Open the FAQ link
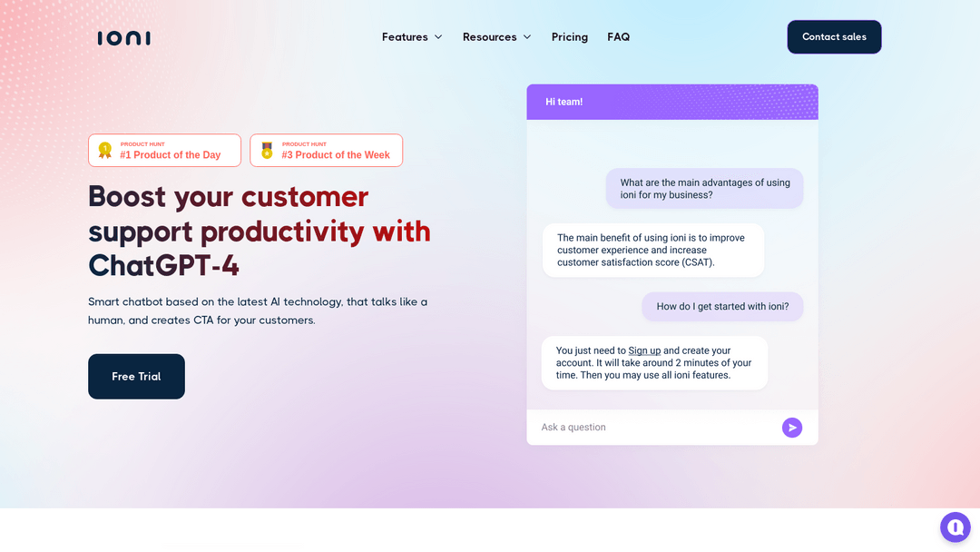The width and height of the screenshot is (980, 552). click(618, 37)
